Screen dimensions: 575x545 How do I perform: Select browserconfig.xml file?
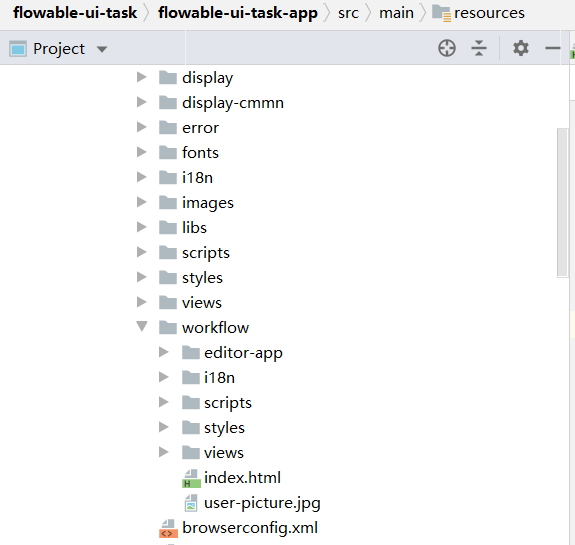tap(250, 528)
